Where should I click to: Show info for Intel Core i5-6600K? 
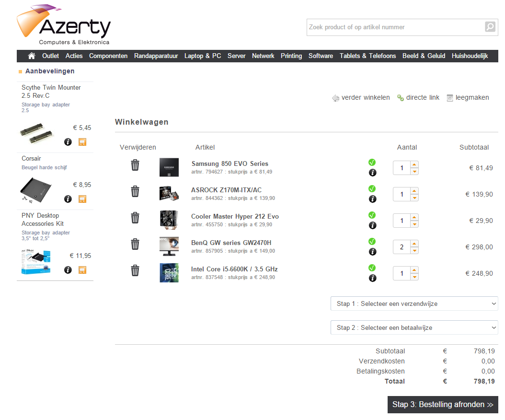tap(372, 278)
